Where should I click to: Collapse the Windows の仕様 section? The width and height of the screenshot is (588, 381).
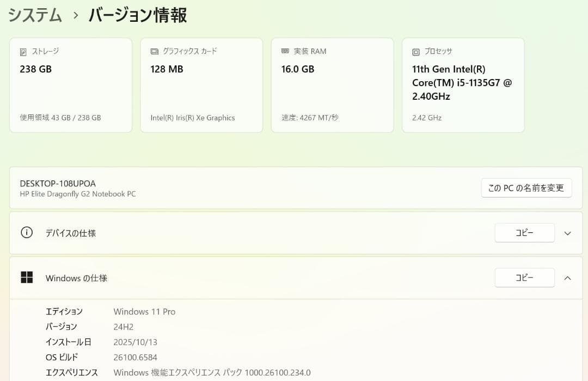(567, 277)
